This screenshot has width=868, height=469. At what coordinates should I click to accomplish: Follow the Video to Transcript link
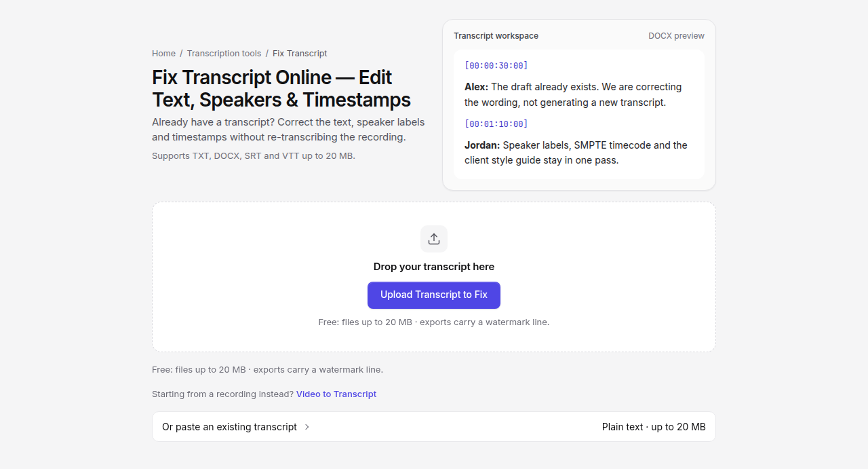tap(336, 394)
